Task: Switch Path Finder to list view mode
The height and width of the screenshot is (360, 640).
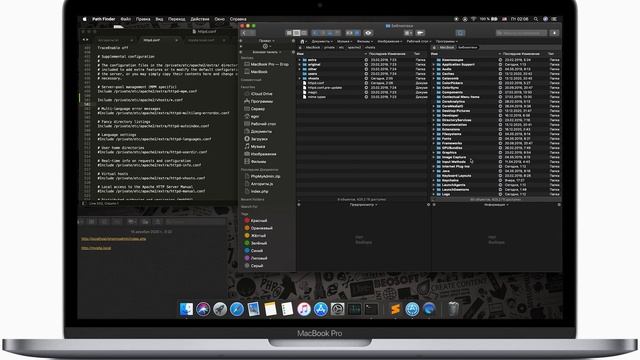Action: click(x=297, y=33)
